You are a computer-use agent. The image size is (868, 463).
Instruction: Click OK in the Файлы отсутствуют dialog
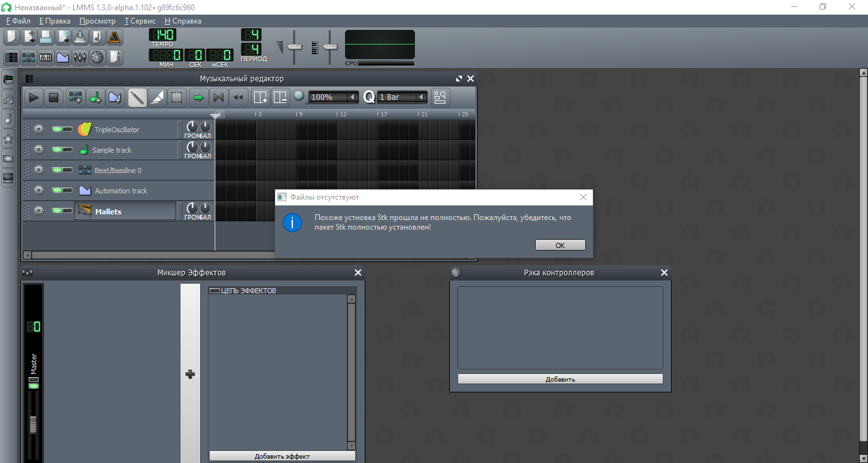[x=560, y=245]
